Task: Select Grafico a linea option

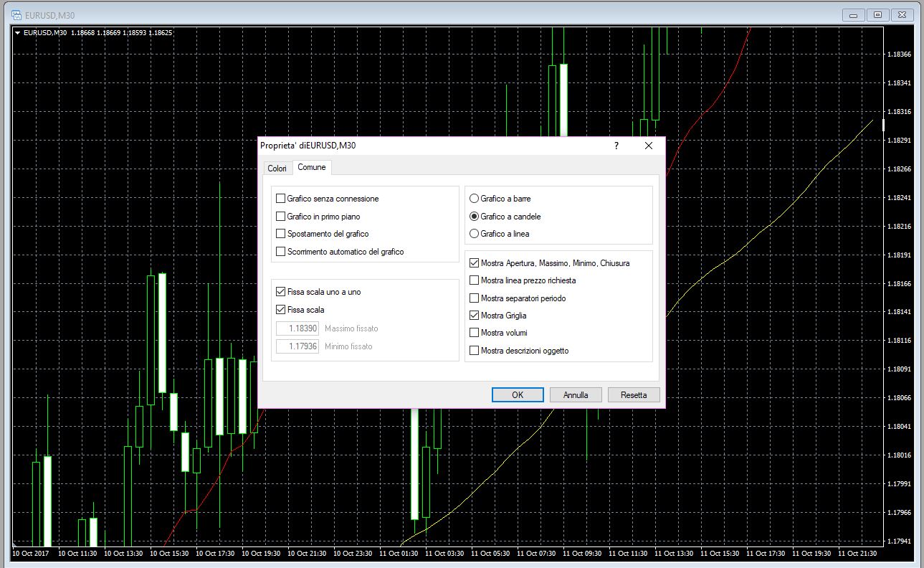Action: click(474, 234)
